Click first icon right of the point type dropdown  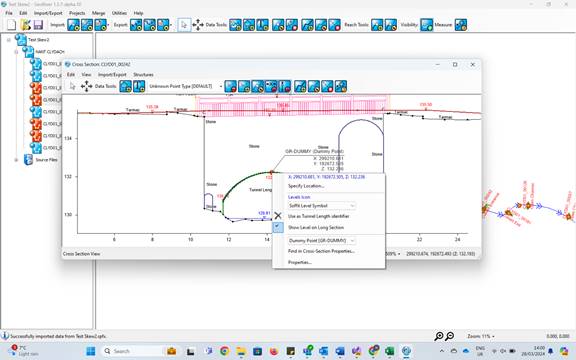231,86
